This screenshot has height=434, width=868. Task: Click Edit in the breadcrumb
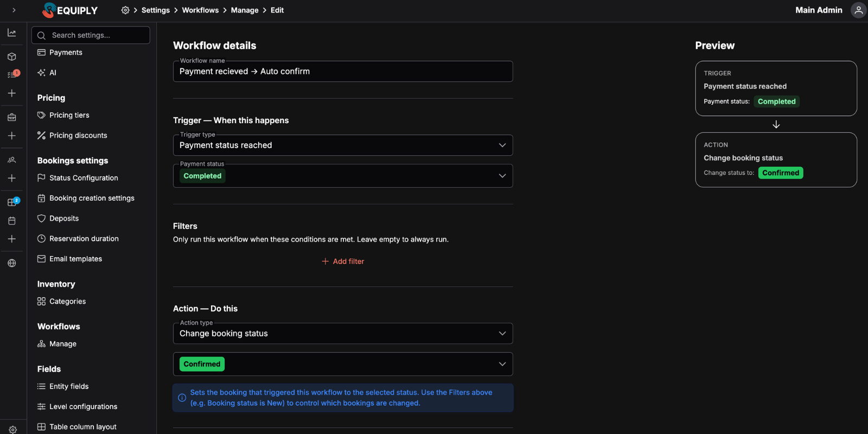point(277,10)
